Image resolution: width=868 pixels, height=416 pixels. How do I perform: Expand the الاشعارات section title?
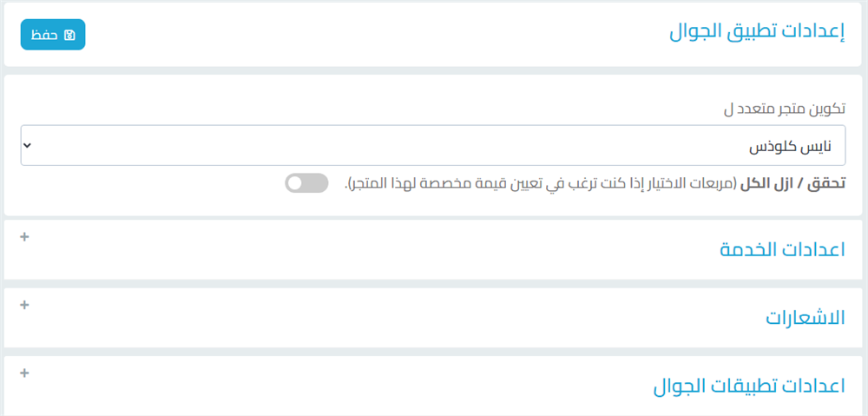click(805, 318)
